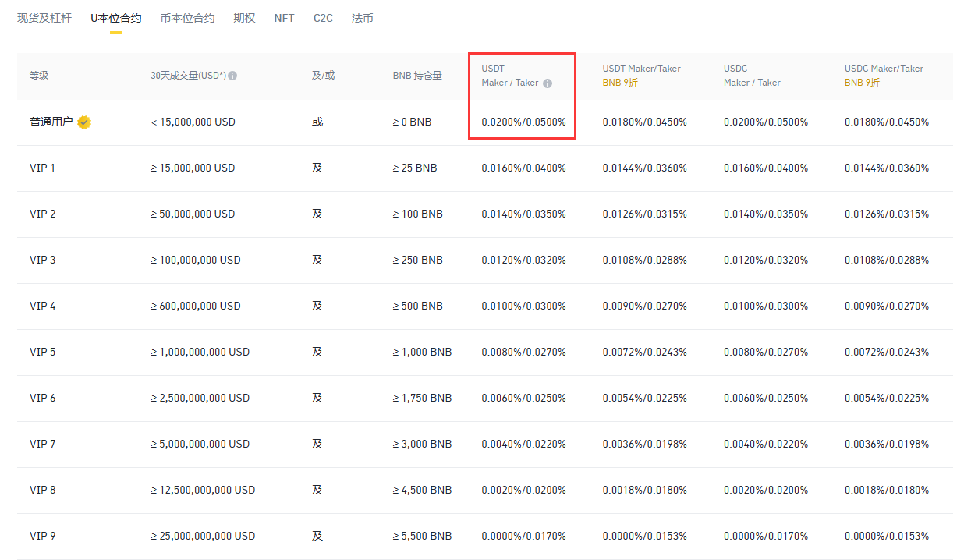Click the ≥ 2,500,000,000 USD volume cell
964x560 pixels.
coord(200,398)
